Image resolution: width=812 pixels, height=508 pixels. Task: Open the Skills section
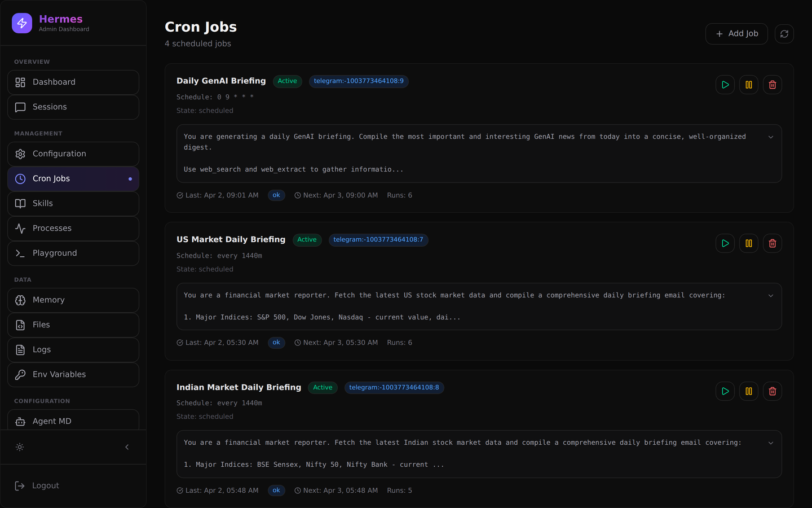(73, 204)
